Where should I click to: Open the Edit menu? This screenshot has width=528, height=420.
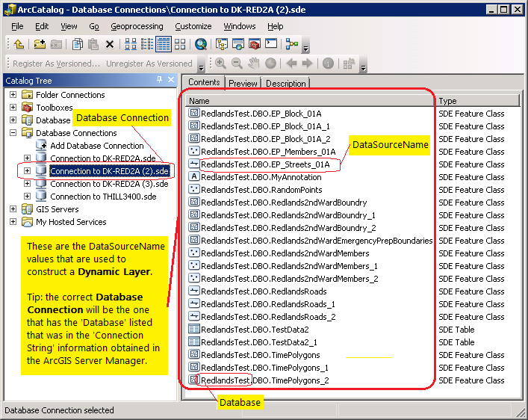click(42, 26)
